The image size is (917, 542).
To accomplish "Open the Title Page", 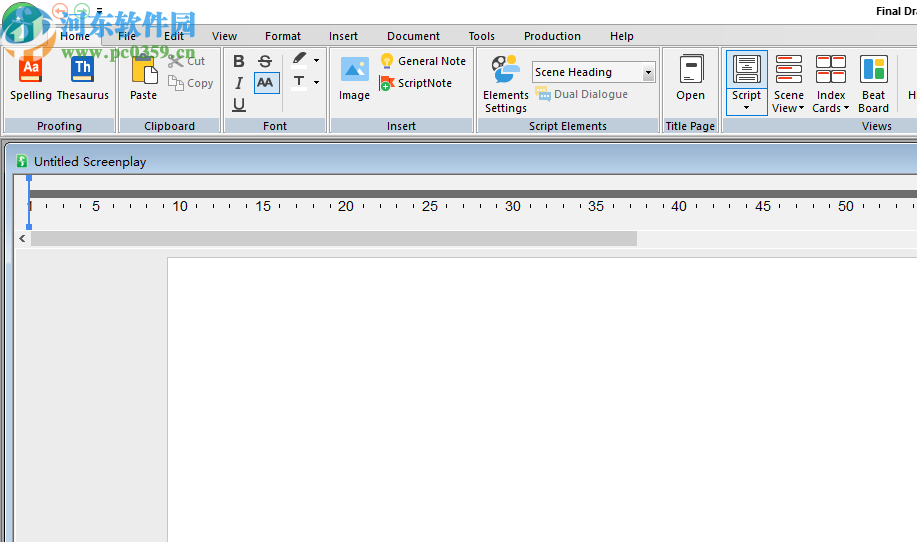I will pyautogui.click(x=690, y=79).
